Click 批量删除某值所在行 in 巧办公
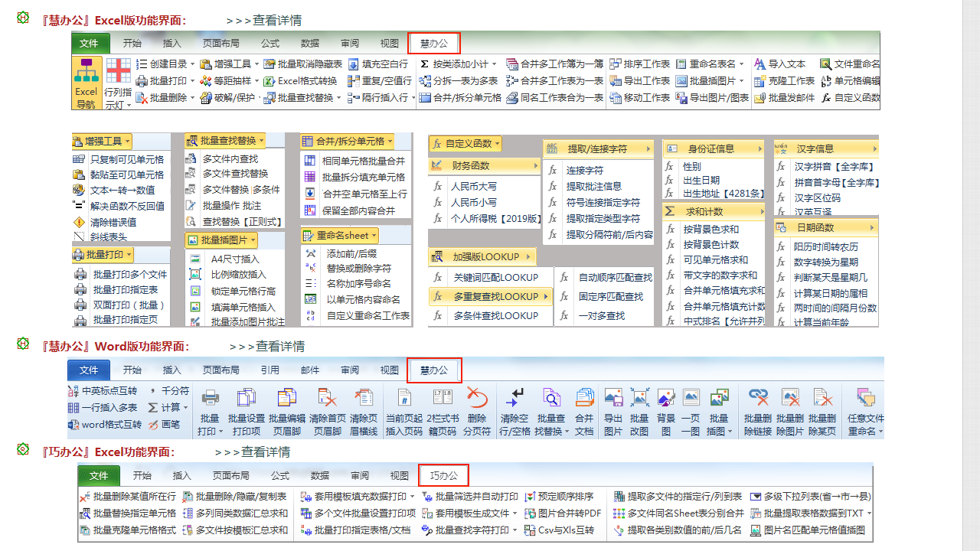980x551 pixels. pyautogui.click(x=127, y=497)
